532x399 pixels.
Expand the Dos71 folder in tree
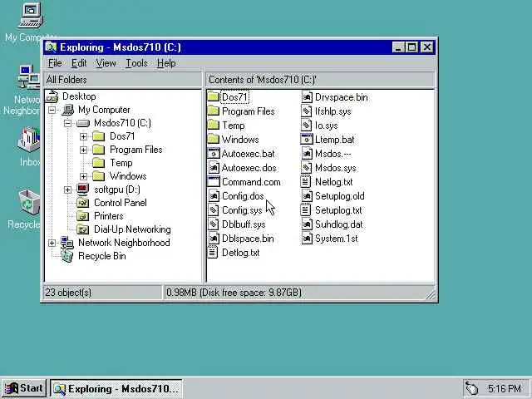[x=83, y=136]
